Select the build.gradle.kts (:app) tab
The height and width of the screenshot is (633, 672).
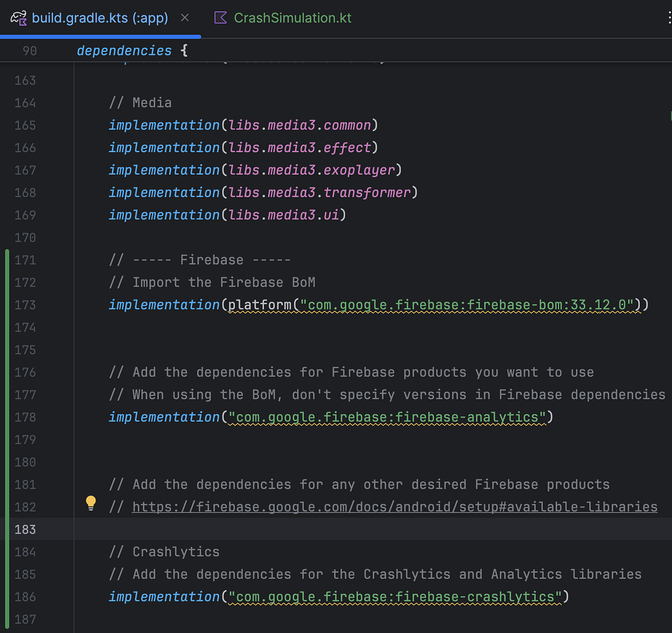click(101, 17)
